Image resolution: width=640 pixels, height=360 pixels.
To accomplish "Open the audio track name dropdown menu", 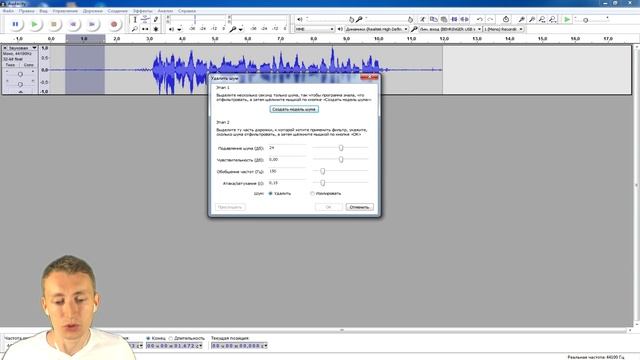I will [23, 48].
